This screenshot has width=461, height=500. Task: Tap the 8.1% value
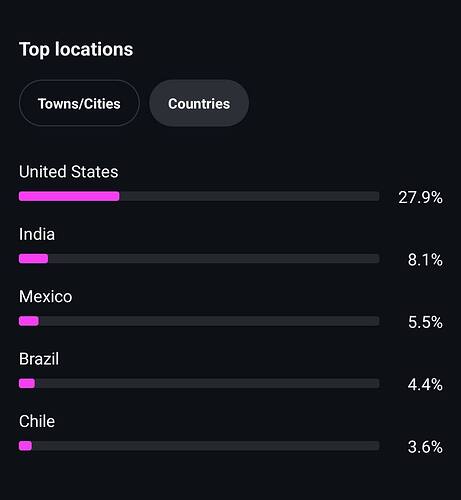pos(425,260)
